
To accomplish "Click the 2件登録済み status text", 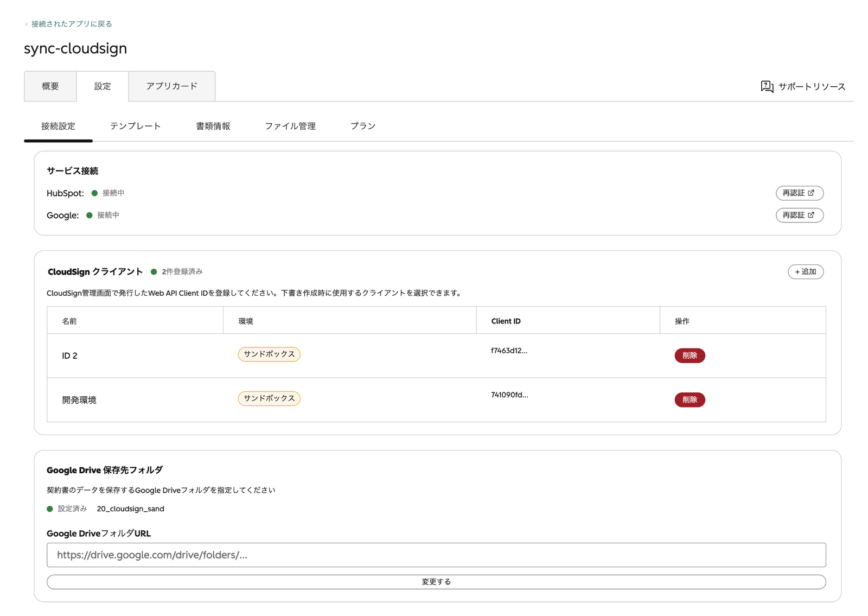I will [x=182, y=271].
